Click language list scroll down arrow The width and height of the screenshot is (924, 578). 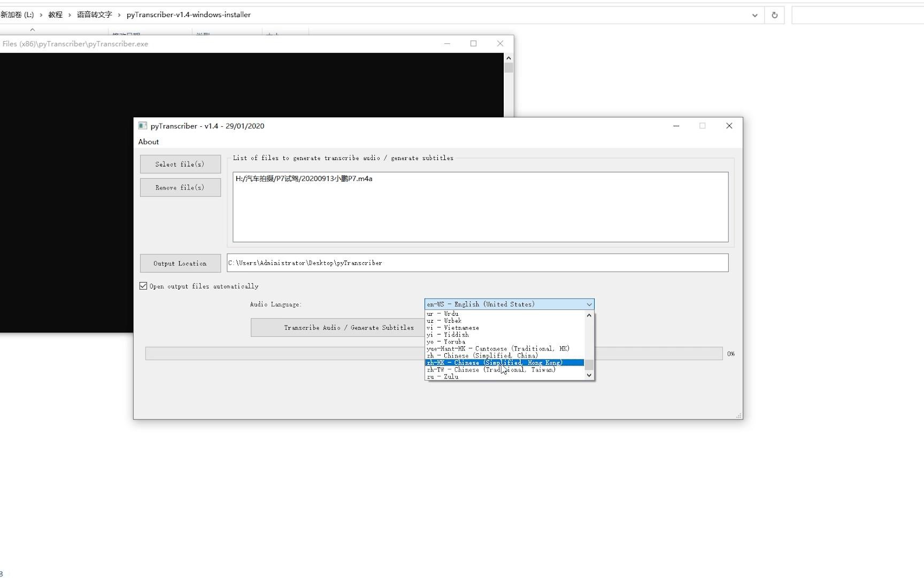589,376
